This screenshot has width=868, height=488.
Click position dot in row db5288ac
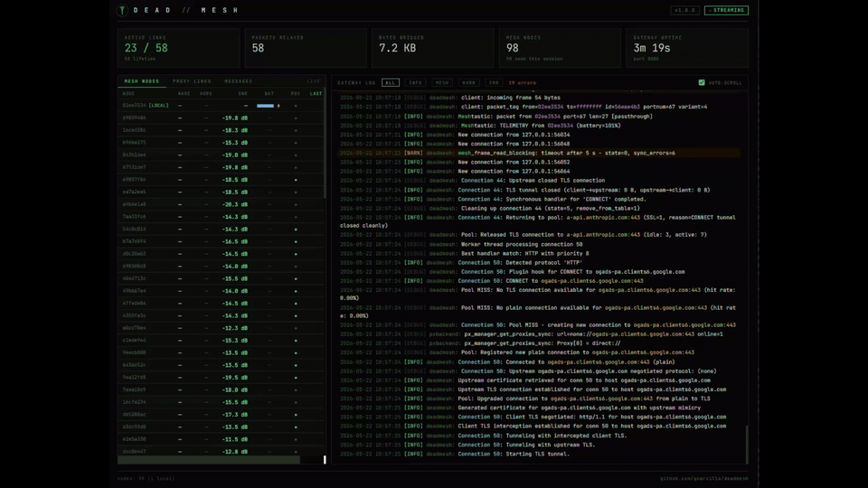(x=296, y=415)
